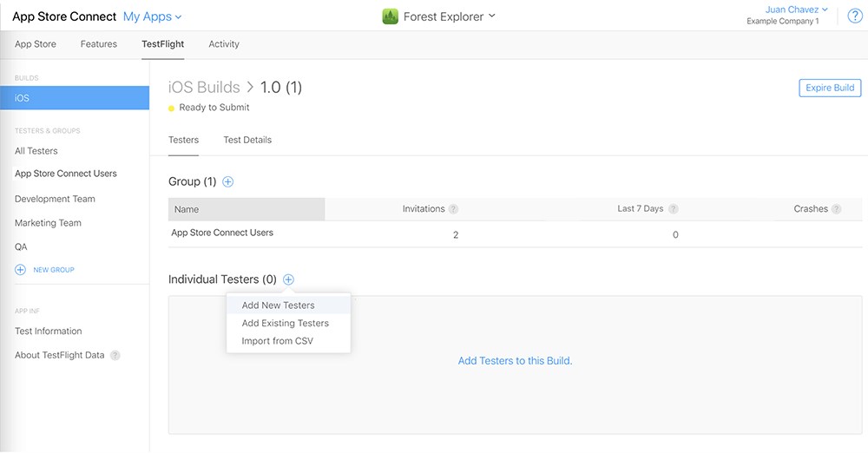Sort by the Name column header
Screen dimensions: 868x453
[x=247, y=209]
